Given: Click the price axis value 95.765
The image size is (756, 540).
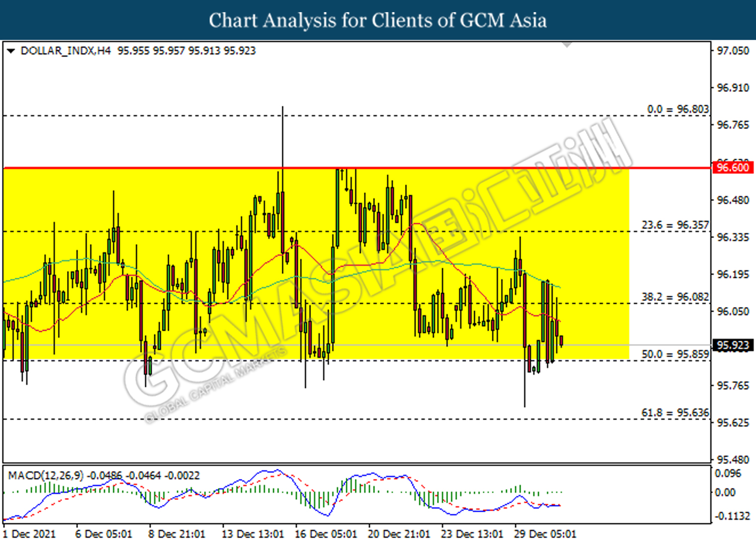Looking at the screenshot, I should coord(733,386).
